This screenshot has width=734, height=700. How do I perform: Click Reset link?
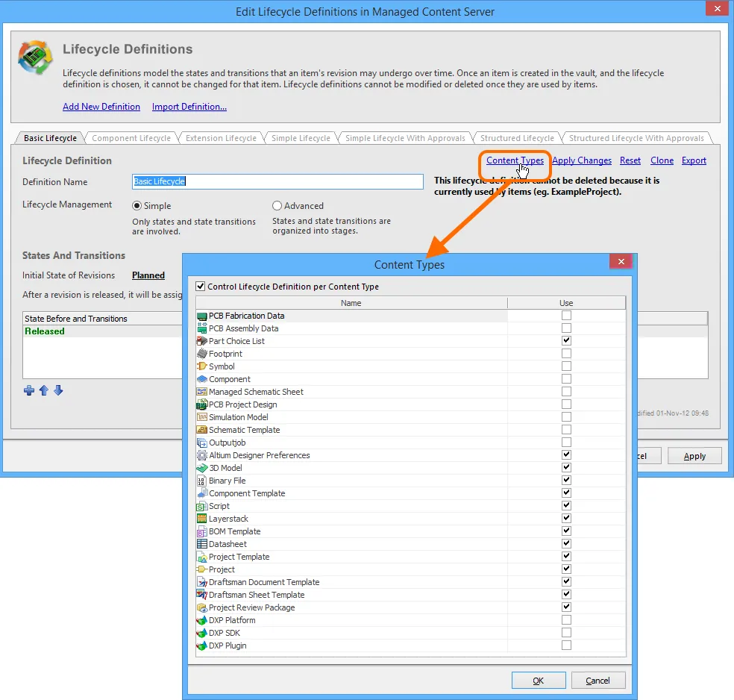point(630,160)
